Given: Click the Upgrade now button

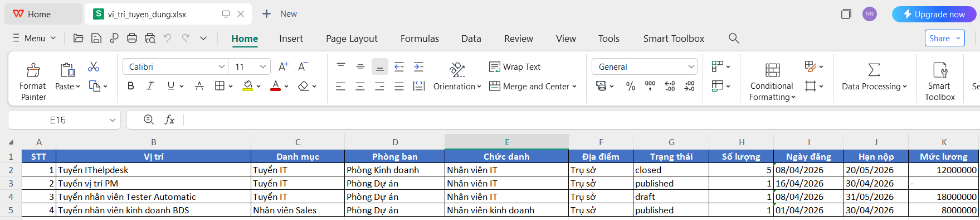Looking at the screenshot, I should 934,14.
